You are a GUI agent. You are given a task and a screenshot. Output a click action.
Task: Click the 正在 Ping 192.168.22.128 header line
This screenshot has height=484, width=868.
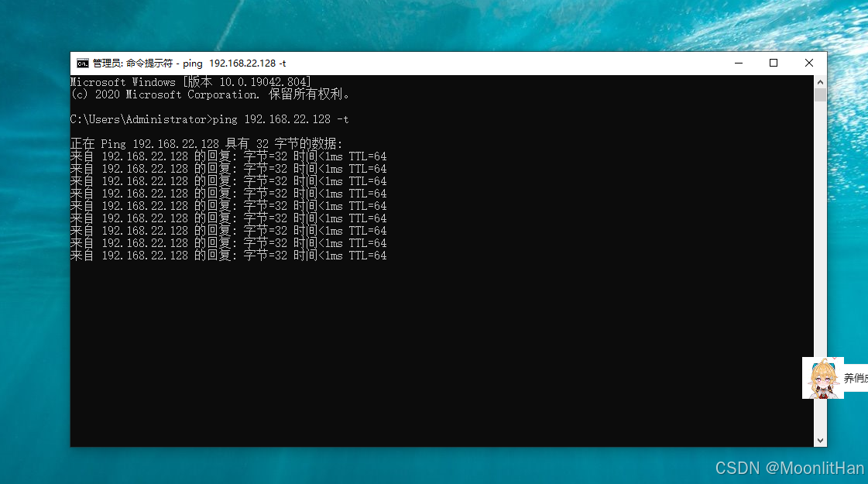click(205, 143)
